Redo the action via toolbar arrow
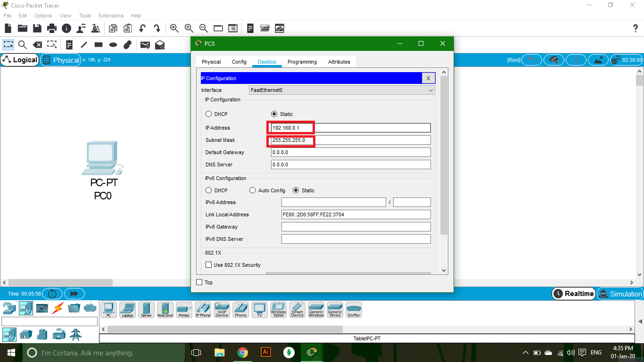Image resolution: width=644 pixels, height=362 pixels. (157, 28)
